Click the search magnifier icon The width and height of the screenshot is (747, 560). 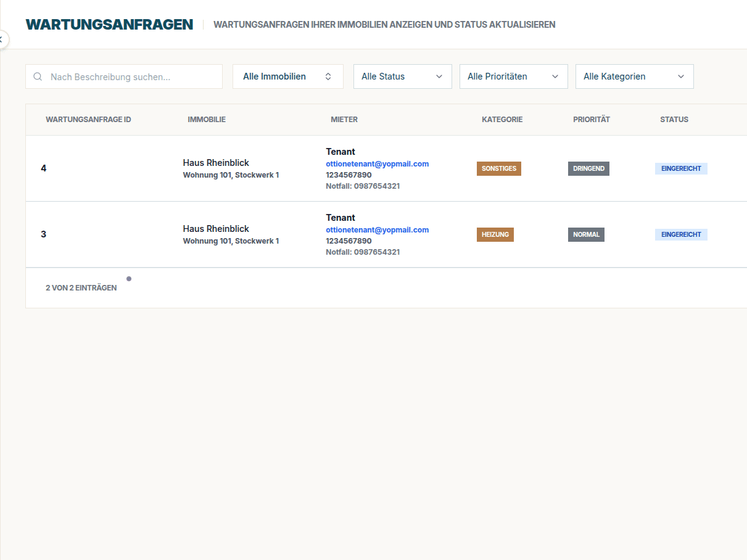coord(38,76)
